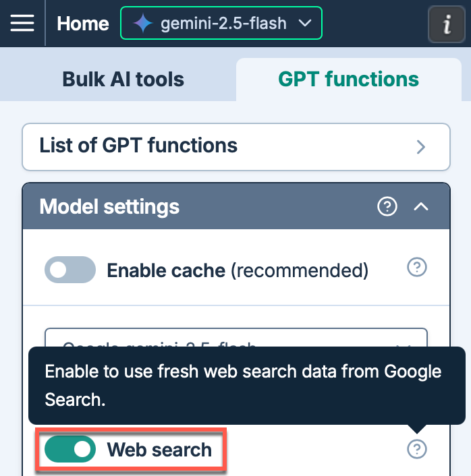Disable the Web search toggle
Screen dimensions: 471x476
pos(70,449)
